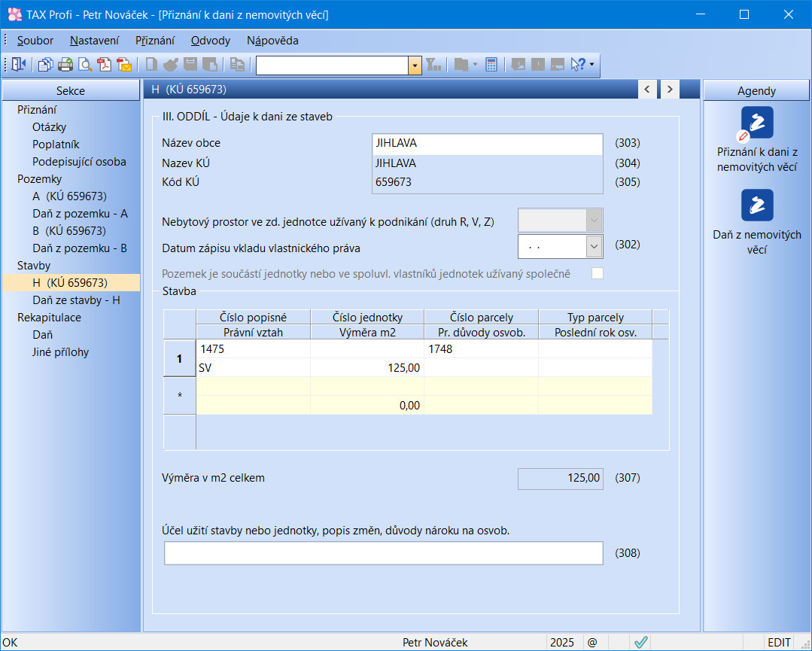Click the Účel užití stavby text field

383,553
